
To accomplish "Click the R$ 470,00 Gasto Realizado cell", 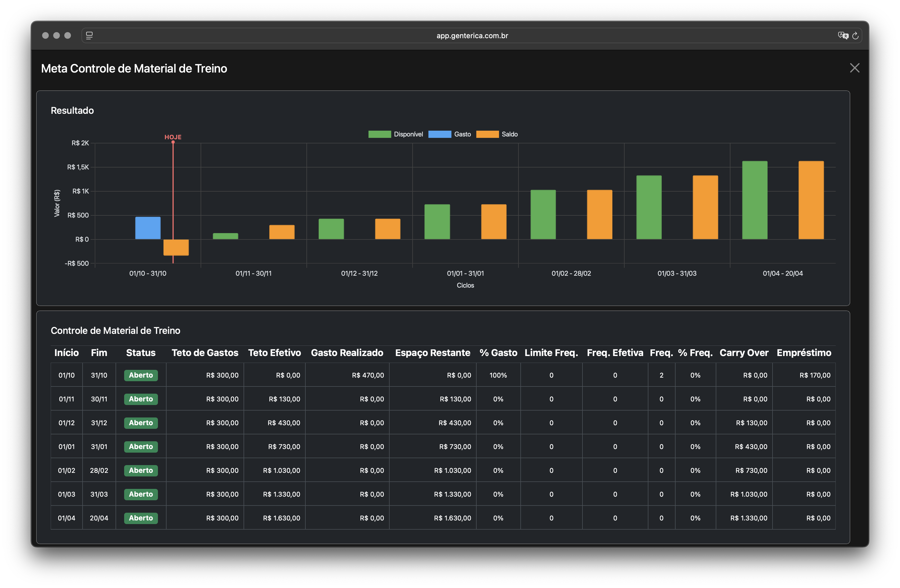I will [x=367, y=375].
